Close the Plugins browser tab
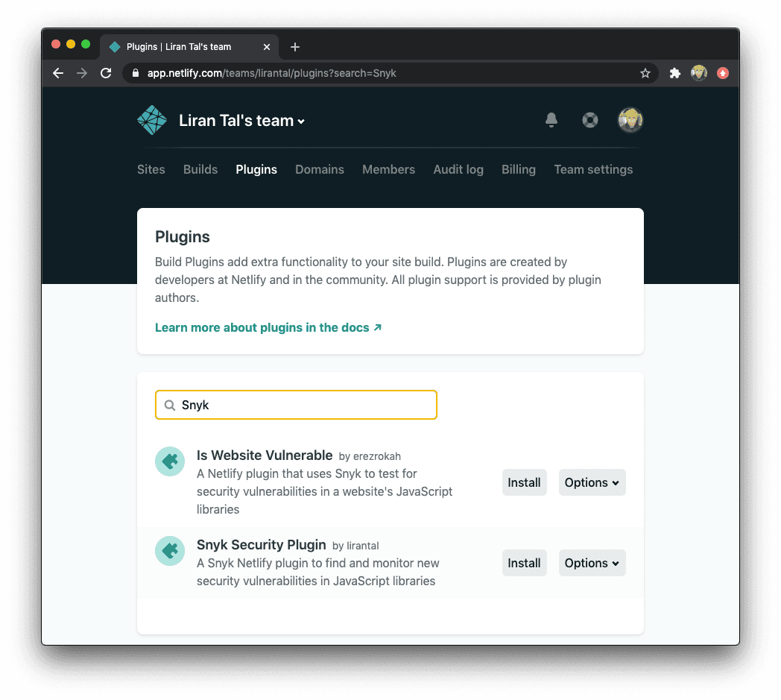 pos(267,47)
